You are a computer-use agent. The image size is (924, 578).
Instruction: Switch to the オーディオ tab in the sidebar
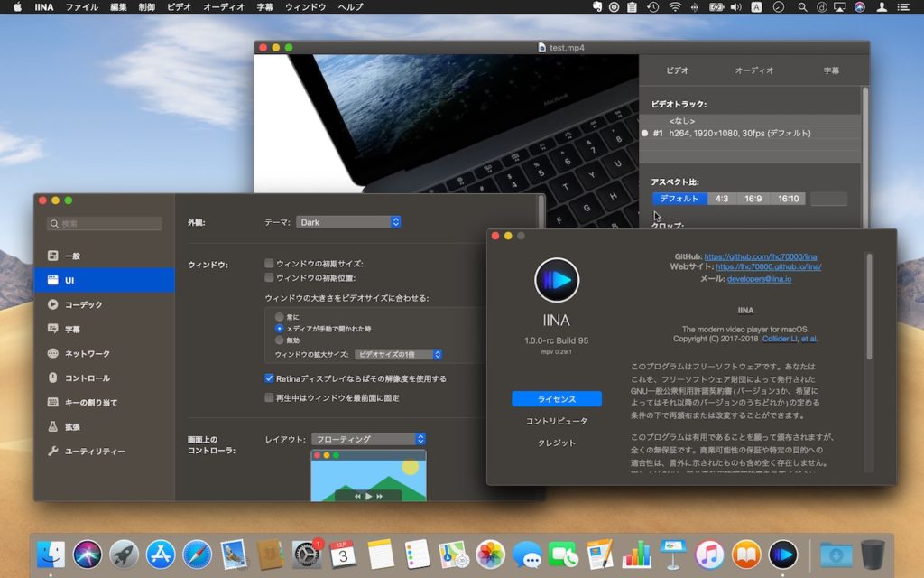(753, 70)
